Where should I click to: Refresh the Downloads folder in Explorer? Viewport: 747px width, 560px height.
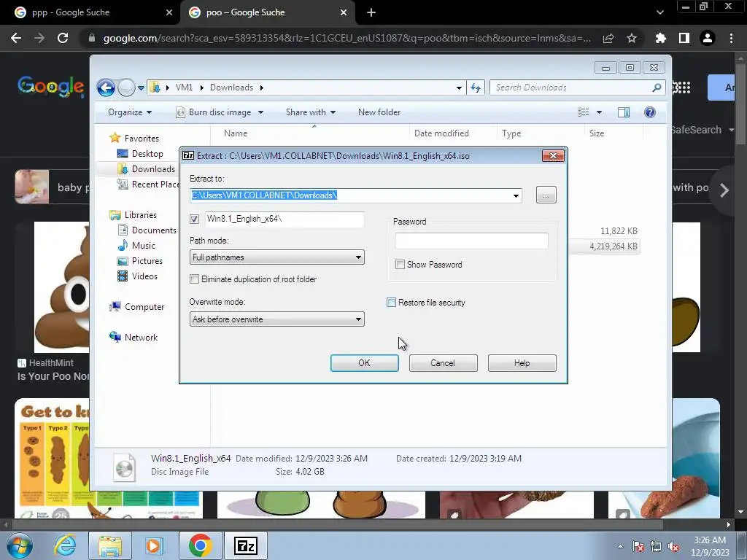tap(476, 87)
